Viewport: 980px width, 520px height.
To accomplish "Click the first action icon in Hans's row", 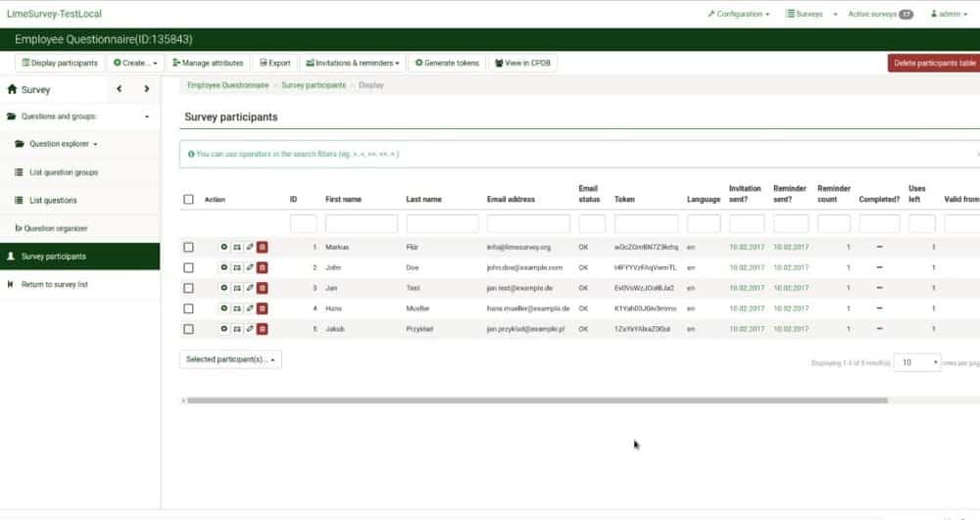I will 224,308.
